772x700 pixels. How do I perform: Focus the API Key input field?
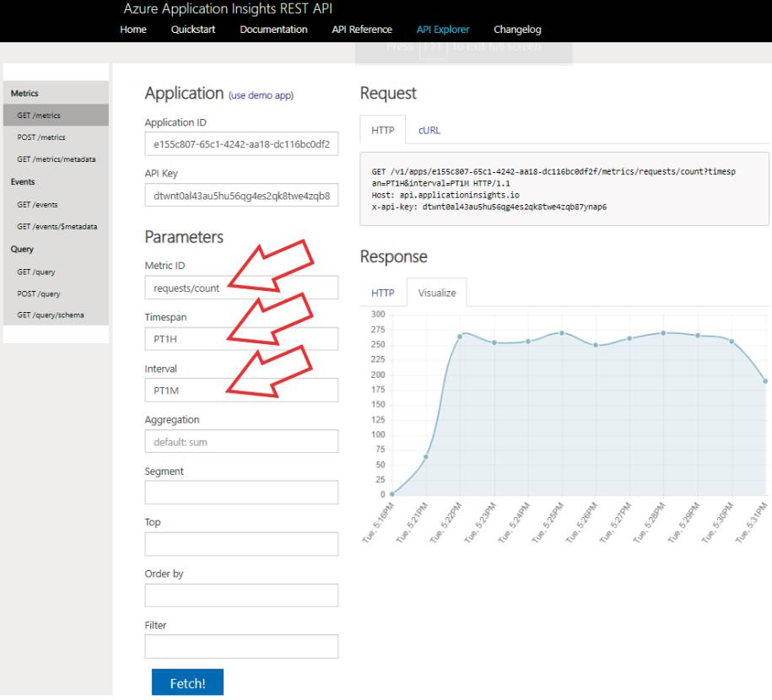click(x=241, y=196)
